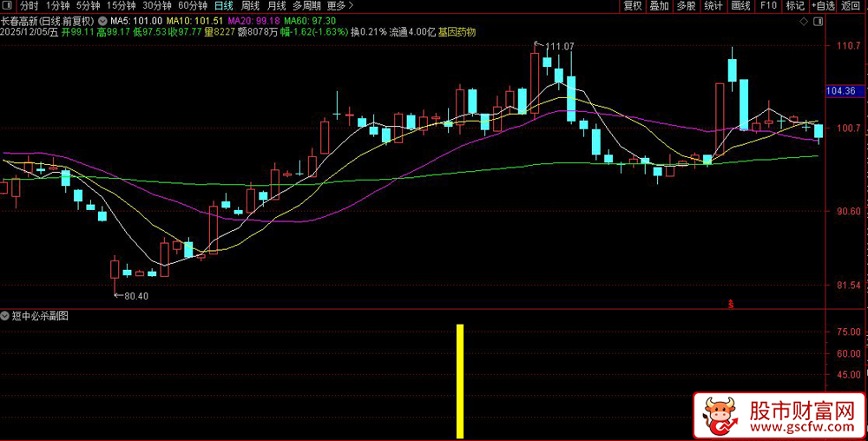Expand the 更多 periods menu
The width and height of the screenshot is (868, 441).
(x=340, y=6)
